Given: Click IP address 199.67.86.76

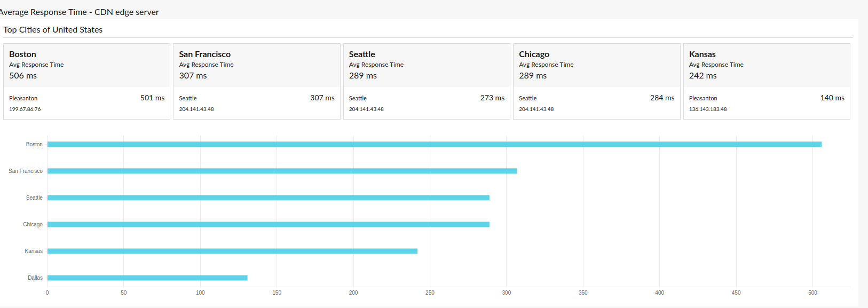Looking at the screenshot, I should [x=25, y=109].
